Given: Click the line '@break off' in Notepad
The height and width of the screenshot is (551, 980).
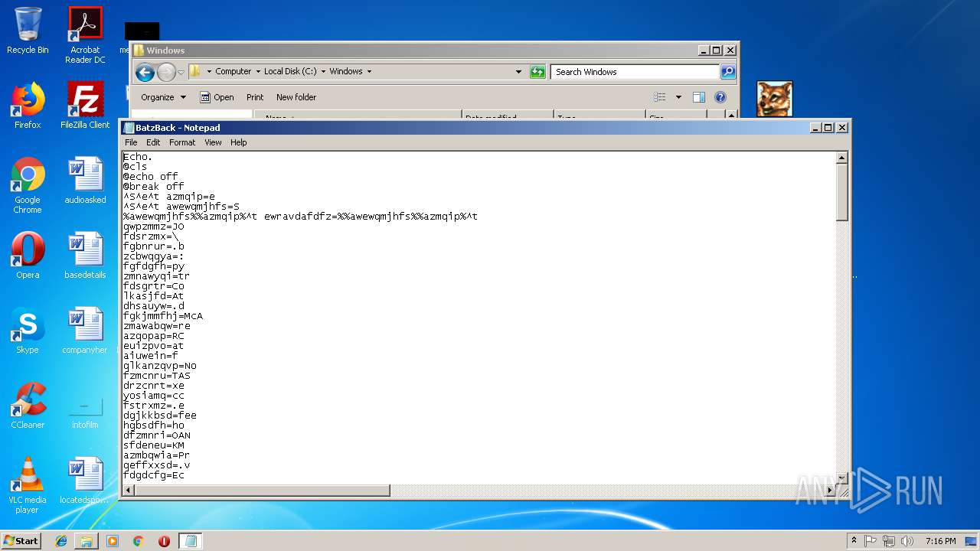Looking at the screenshot, I should coord(154,187).
